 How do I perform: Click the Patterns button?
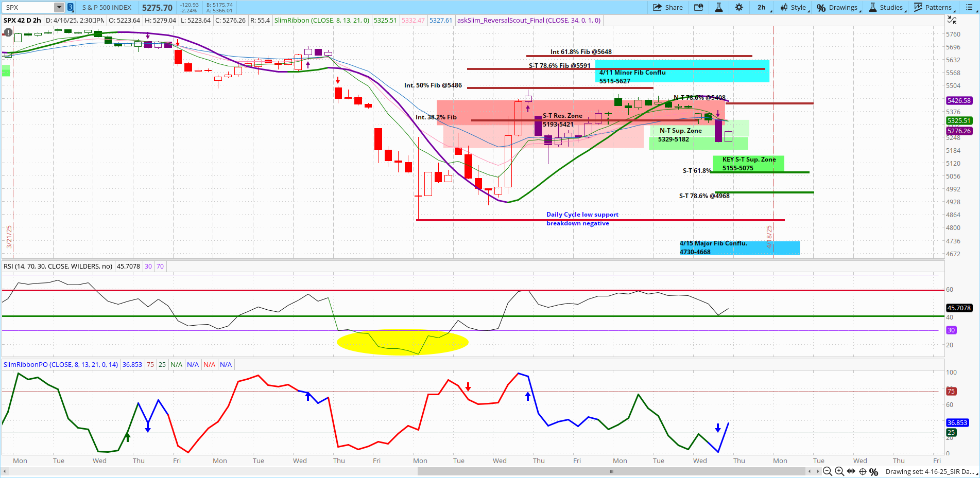pyautogui.click(x=934, y=7)
